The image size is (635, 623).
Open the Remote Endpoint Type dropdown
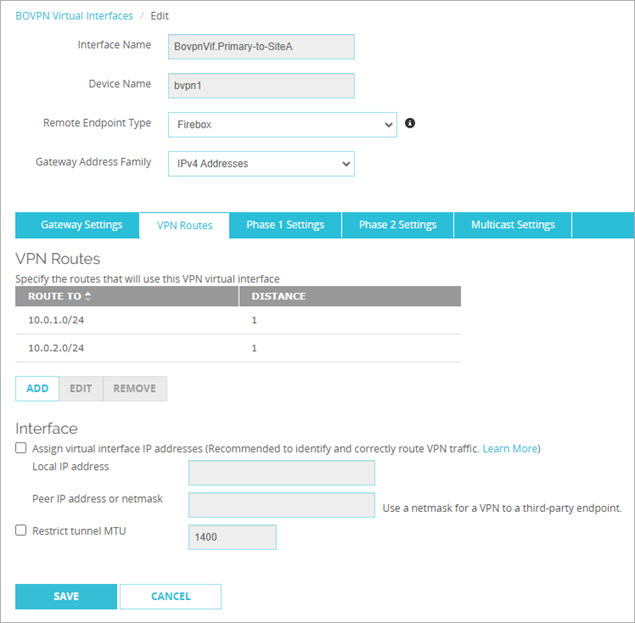[x=282, y=125]
